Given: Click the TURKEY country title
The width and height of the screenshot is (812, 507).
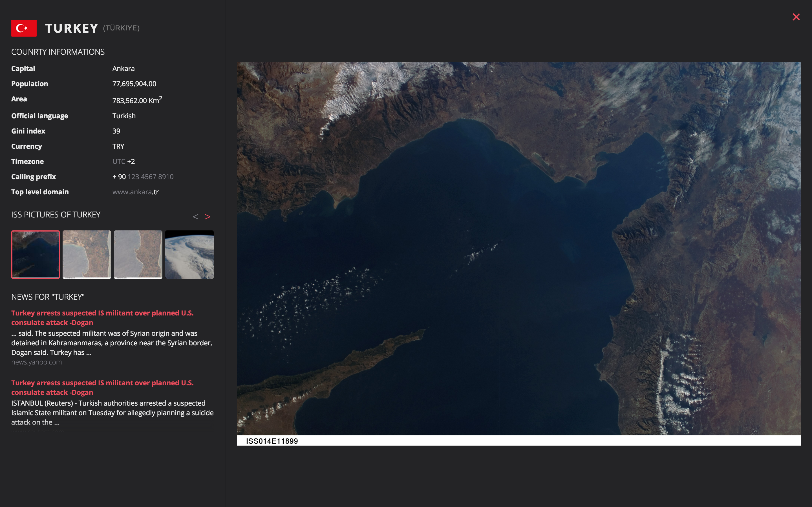Looking at the screenshot, I should (71, 28).
